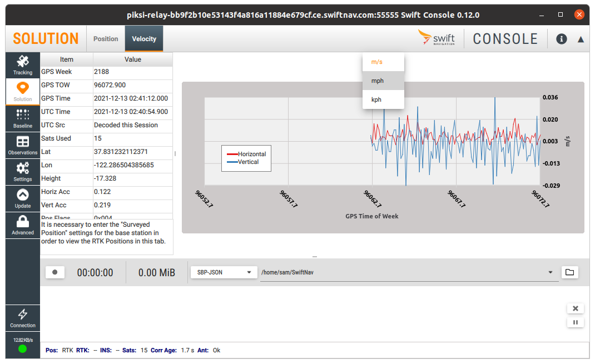595x364 pixels.
Task: Click the recording timer 00:00:00
Action: pos(95,273)
